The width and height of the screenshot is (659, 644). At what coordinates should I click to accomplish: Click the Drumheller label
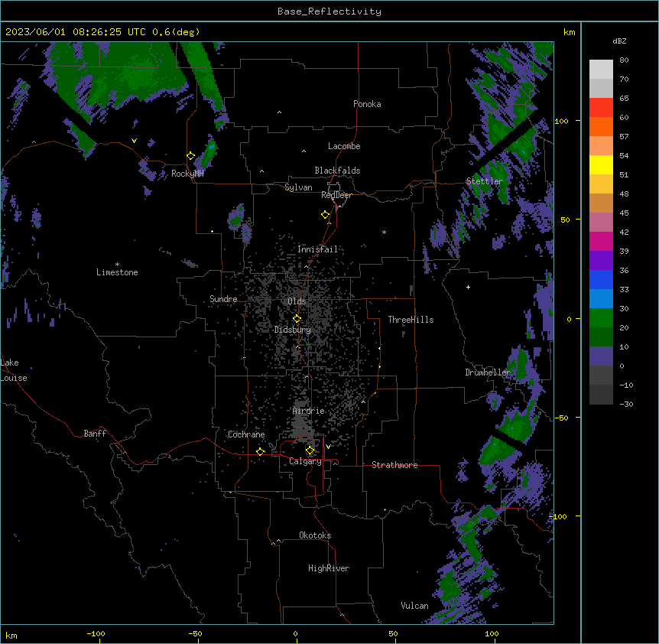488,372
